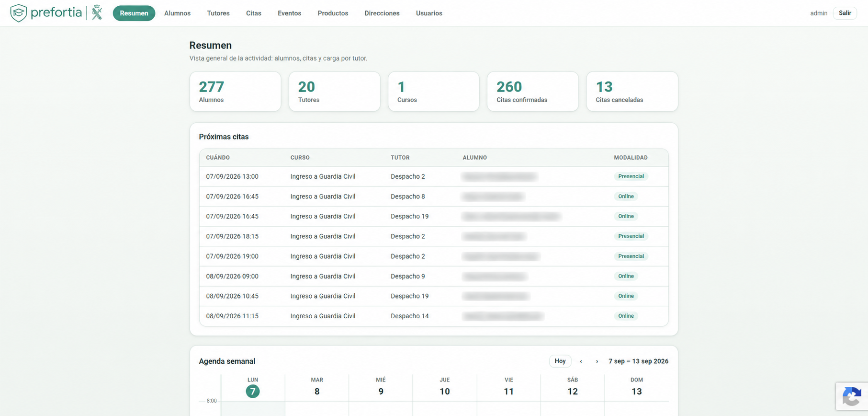868x416 pixels.
Task: Click Presencial badge on 13:00 row
Action: [x=631, y=176]
